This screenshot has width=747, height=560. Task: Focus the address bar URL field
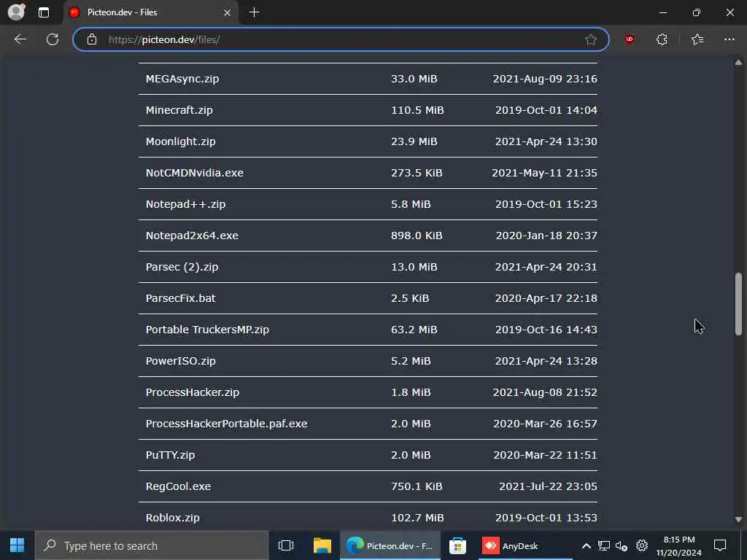[341, 39]
